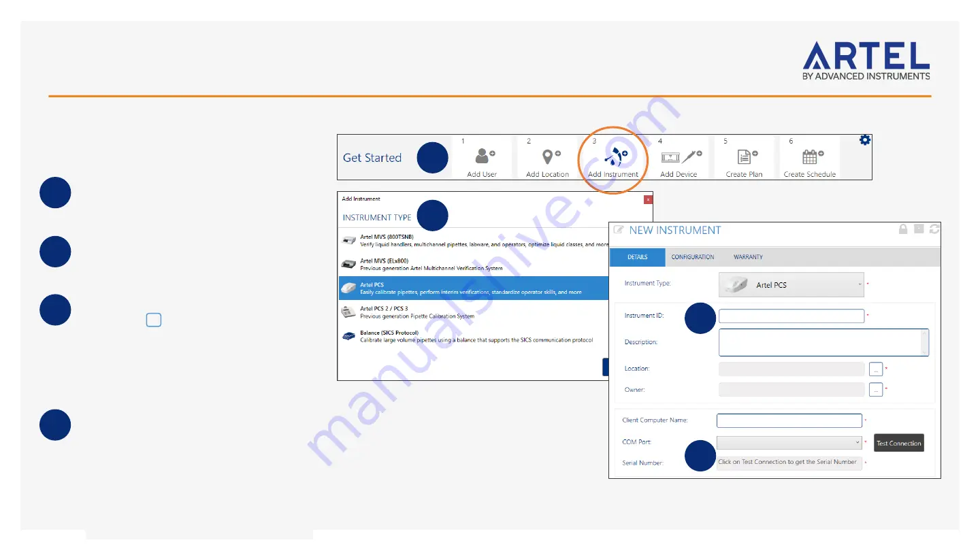Expand the Instrument Type dropdown
Image resolution: width=980 pixels, height=551 pixels.
791,284
